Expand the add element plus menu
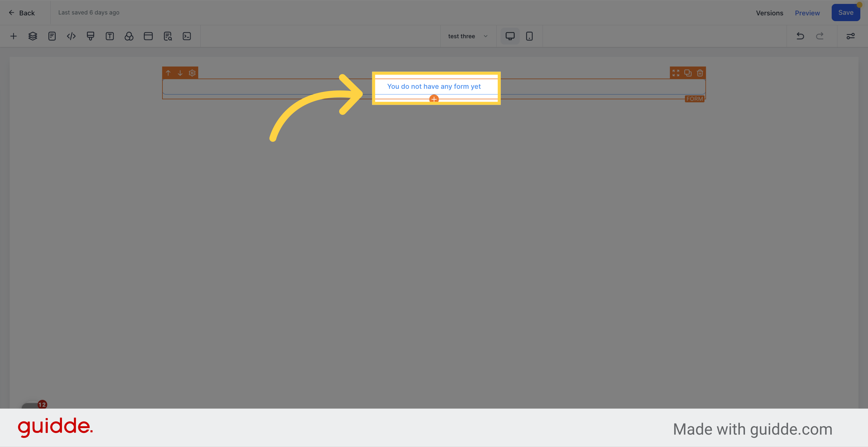Image resolution: width=868 pixels, height=447 pixels. (x=14, y=36)
